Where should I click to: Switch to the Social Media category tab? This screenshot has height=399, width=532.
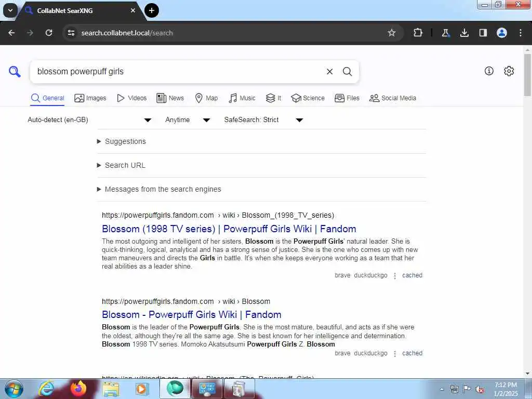(393, 98)
